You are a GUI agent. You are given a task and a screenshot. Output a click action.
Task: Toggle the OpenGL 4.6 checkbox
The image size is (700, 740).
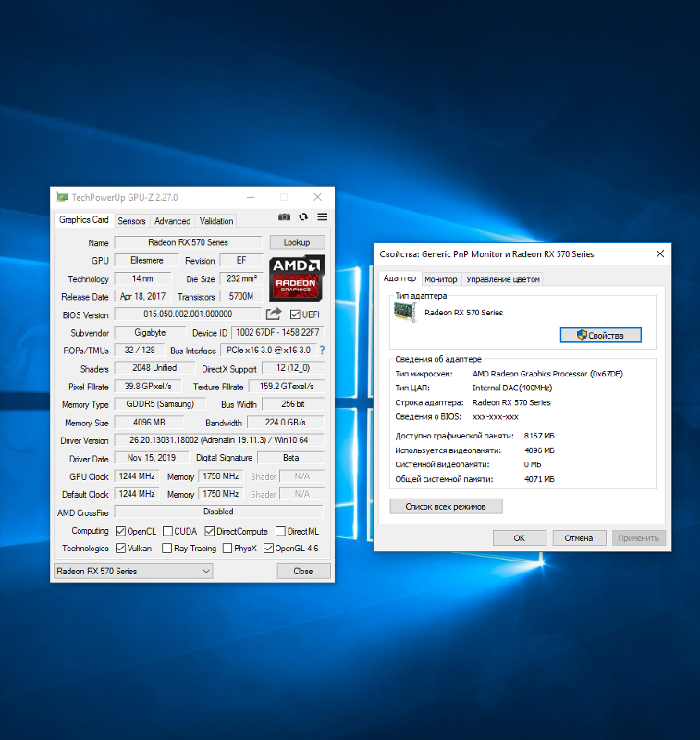tap(268, 549)
